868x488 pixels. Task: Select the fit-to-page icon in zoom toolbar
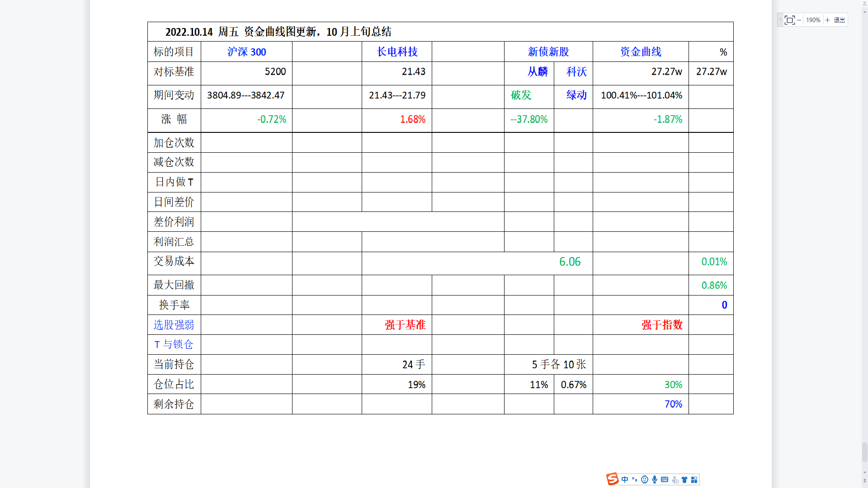789,20
